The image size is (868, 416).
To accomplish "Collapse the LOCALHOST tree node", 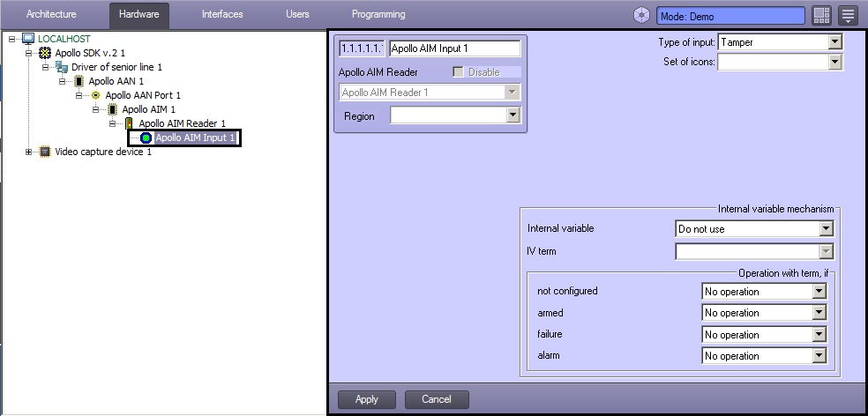I will pos(12,40).
